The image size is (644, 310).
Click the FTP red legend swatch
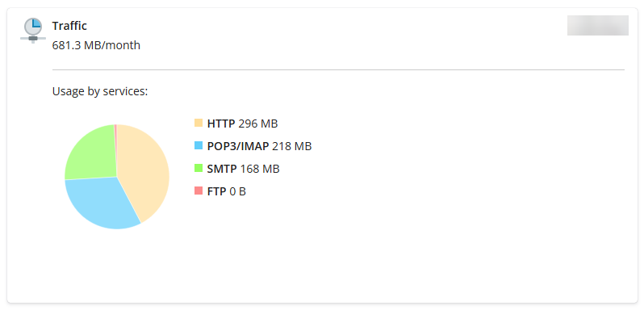(x=199, y=191)
